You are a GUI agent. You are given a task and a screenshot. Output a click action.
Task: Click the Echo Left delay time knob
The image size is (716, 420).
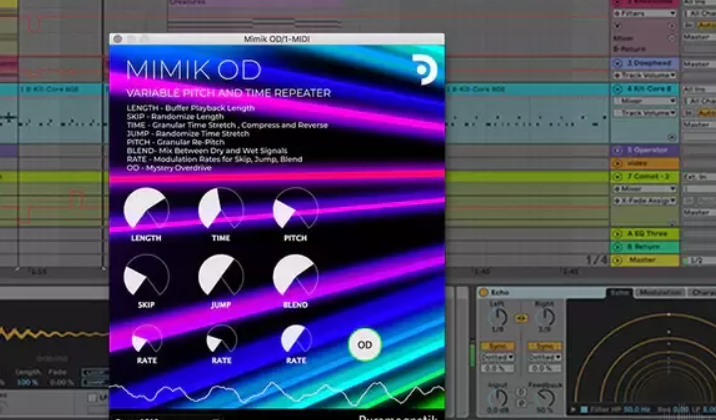click(498, 317)
